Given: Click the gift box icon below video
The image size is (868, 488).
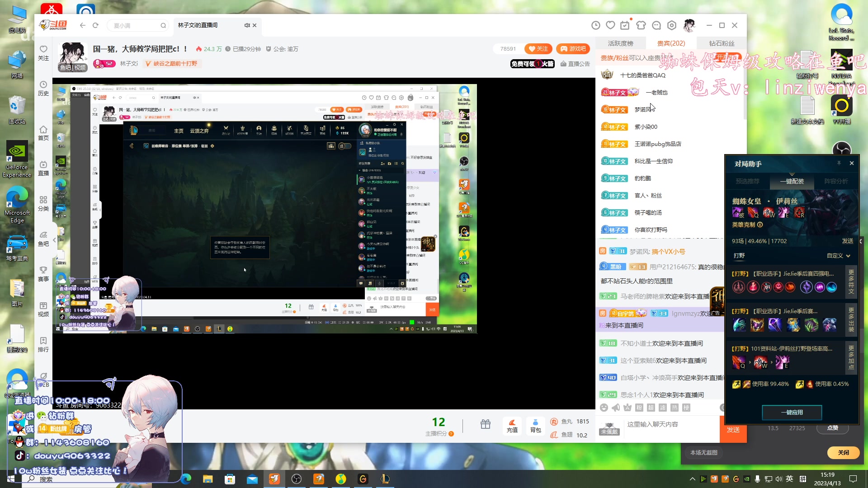Looking at the screenshot, I should 485,424.
